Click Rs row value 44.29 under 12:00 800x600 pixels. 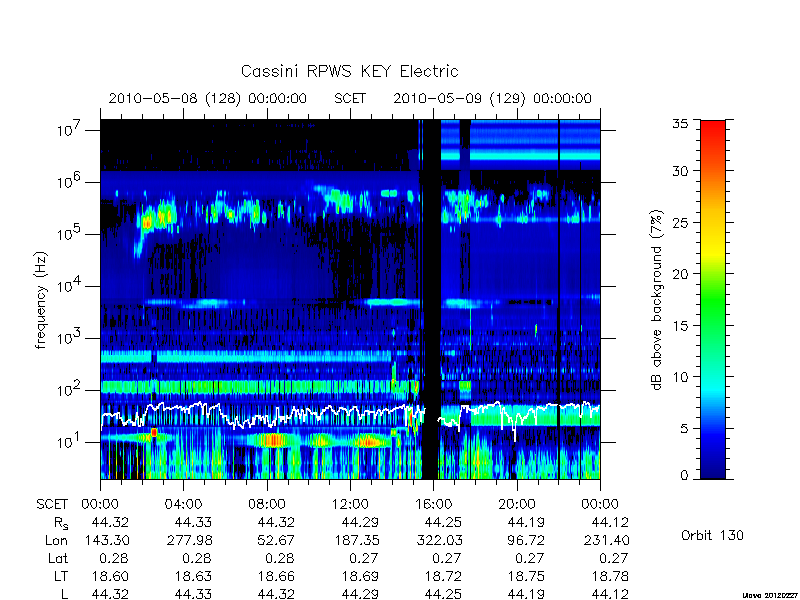[x=360, y=522]
